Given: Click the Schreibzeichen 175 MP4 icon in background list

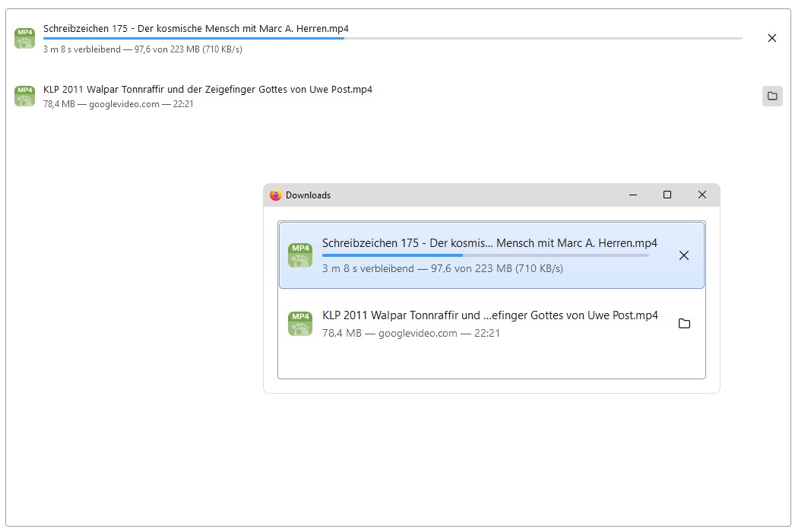Looking at the screenshot, I should pyautogui.click(x=25, y=38).
